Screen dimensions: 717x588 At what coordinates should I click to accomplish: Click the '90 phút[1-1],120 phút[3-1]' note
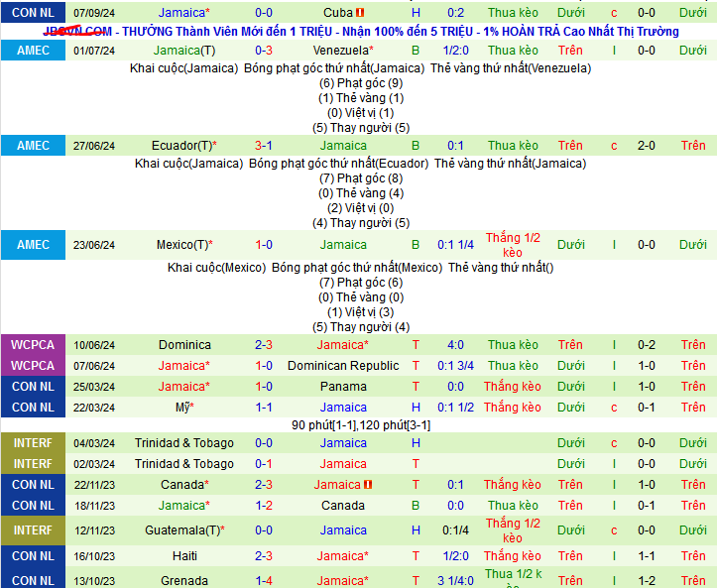[x=360, y=425]
